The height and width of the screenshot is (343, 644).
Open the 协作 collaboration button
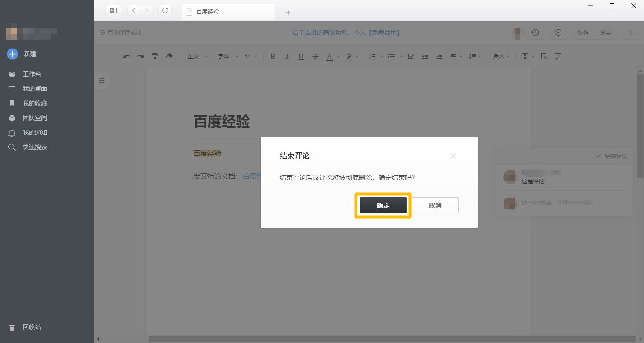coord(583,33)
